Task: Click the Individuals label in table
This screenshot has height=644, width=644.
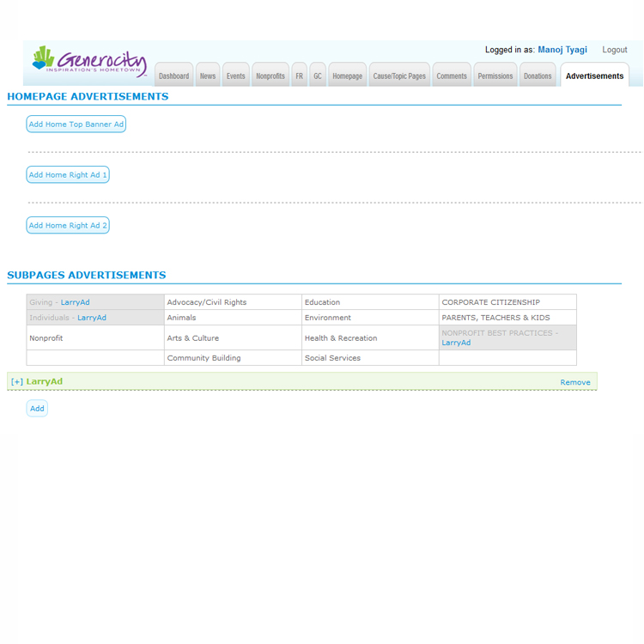Action: pyautogui.click(x=49, y=318)
